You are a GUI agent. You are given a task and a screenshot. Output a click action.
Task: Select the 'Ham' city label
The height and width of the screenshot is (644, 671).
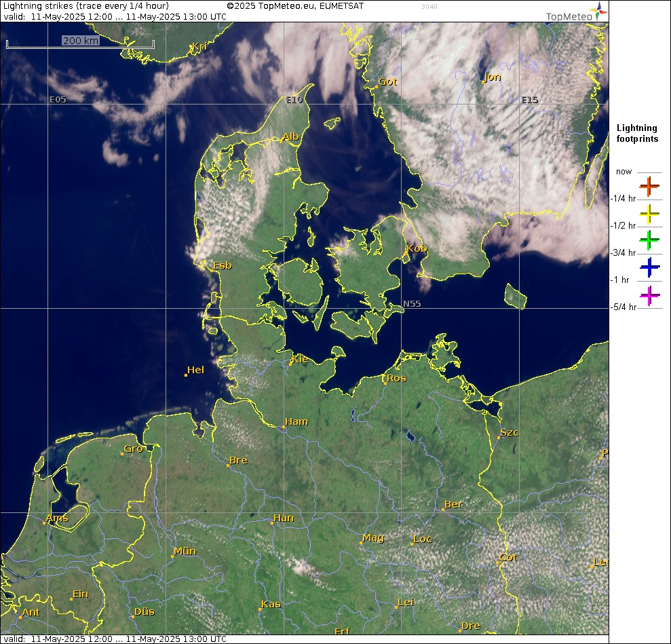[296, 421]
